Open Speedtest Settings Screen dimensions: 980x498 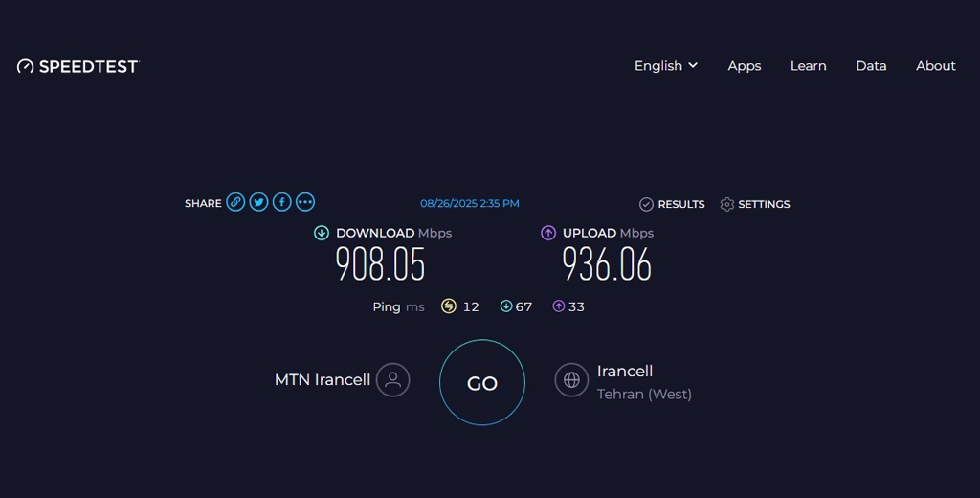tap(755, 204)
